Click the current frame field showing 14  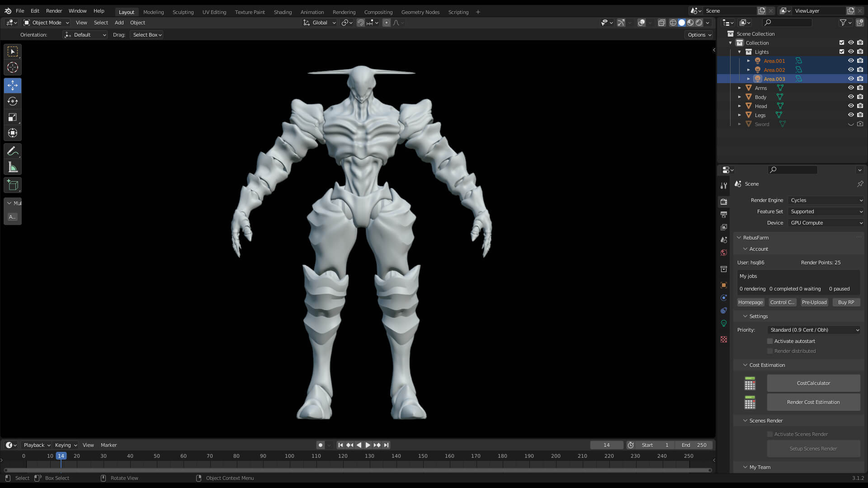click(606, 445)
